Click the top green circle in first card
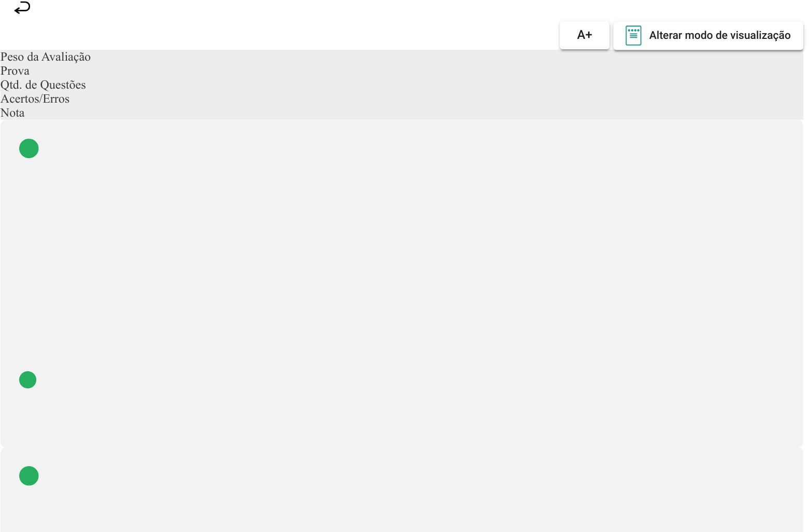Image resolution: width=809 pixels, height=532 pixels. pyautogui.click(x=29, y=148)
